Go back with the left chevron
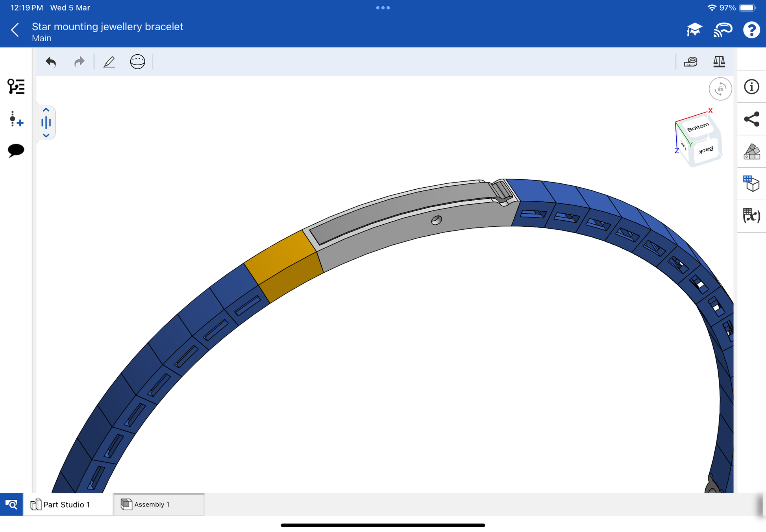Screen dimensions: 766x532 tap(15, 30)
